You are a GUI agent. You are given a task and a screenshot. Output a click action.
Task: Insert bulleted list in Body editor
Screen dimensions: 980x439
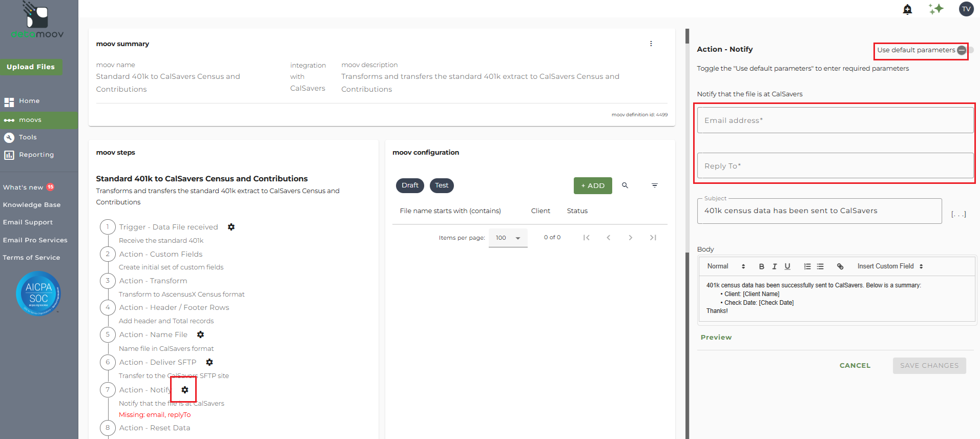click(x=820, y=266)
